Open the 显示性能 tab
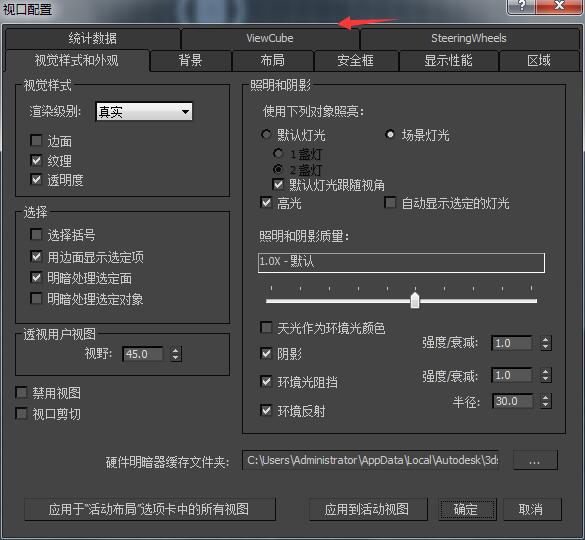The image size is (585, 540). point(448,60)
